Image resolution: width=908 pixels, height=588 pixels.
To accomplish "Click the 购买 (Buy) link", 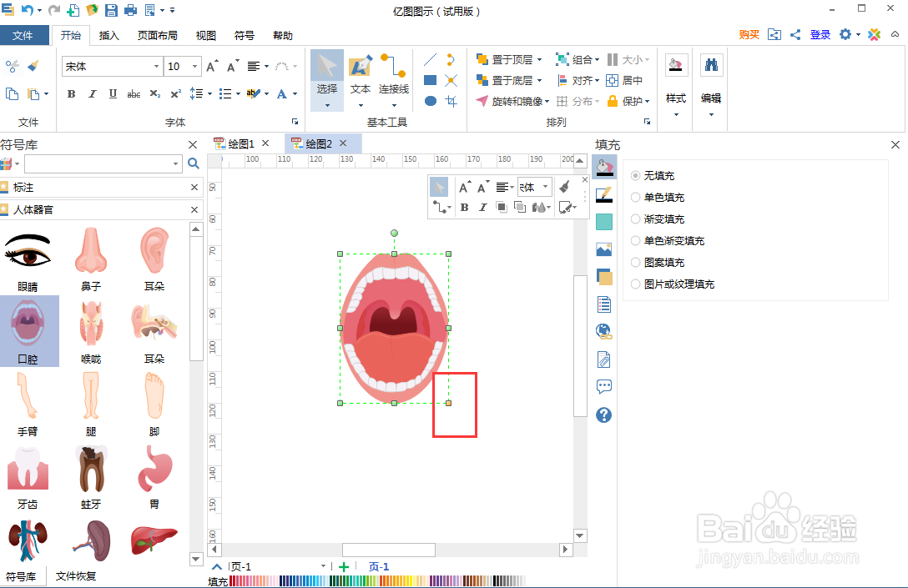I will 749,33.
